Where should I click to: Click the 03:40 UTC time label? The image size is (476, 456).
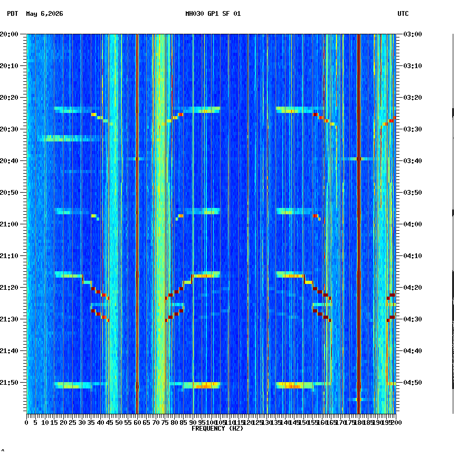pos(413,160)
